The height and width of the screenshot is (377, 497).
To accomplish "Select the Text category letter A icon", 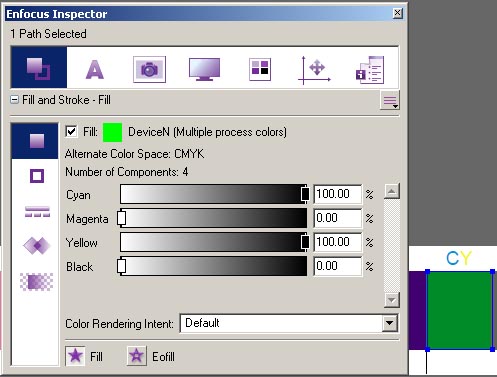I will (x=95, y=69).
